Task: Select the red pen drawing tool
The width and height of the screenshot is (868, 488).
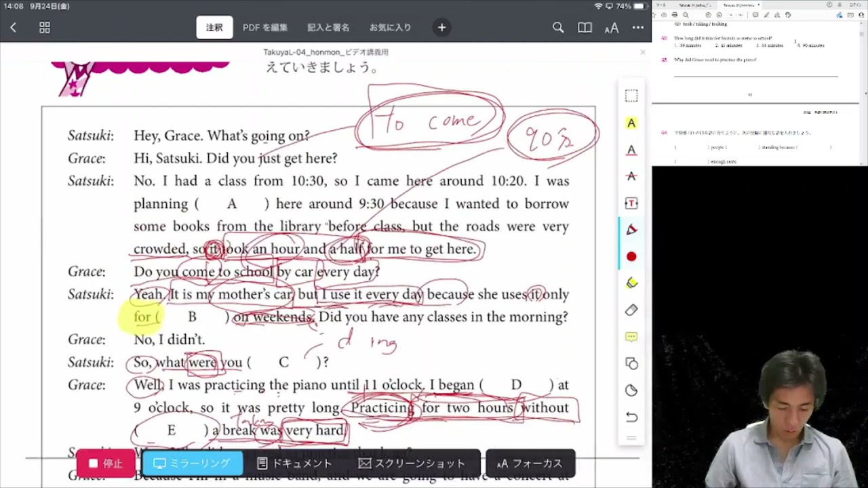Action: [x=631, y=230]
